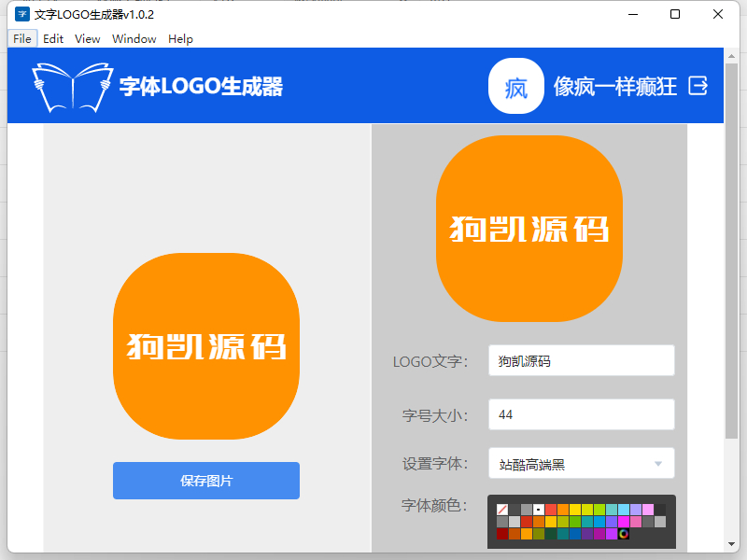Click the open book logo icon
This screenshot has width=747, height=560.
click(73, 87)
